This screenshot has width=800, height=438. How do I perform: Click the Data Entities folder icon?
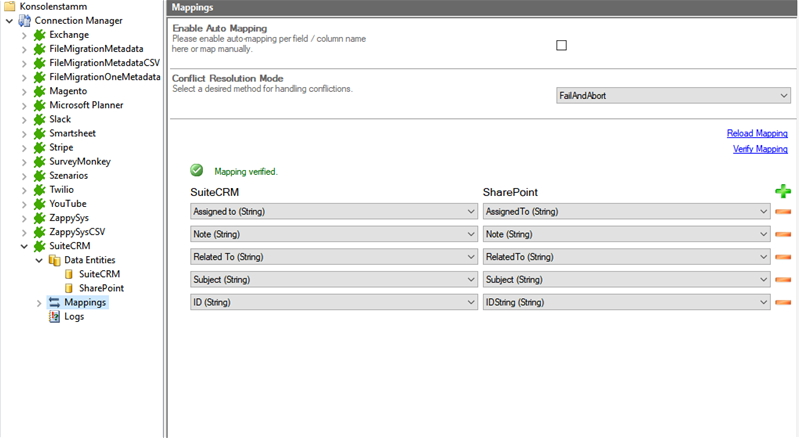pyautogui.click(x=55, y=260)
